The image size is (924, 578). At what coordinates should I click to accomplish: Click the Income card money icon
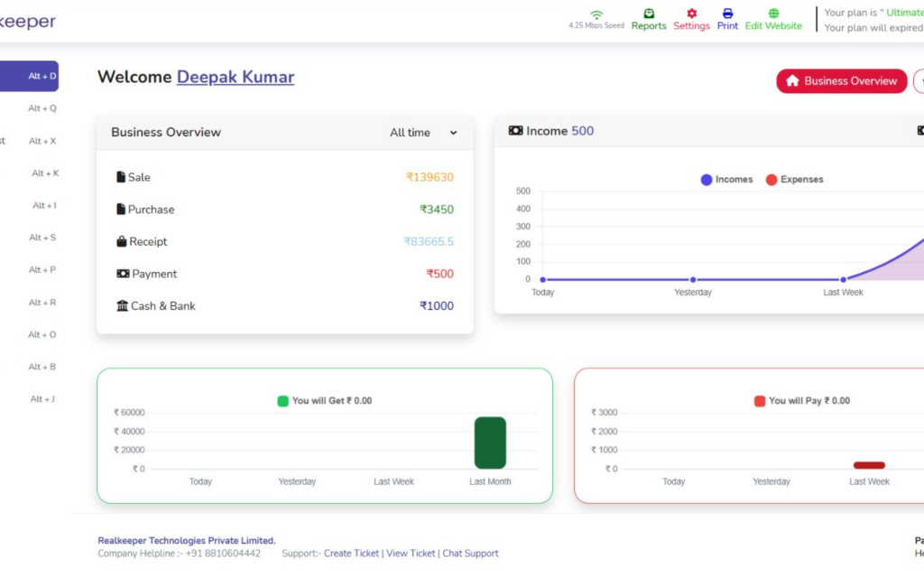(x=515, y=130)
